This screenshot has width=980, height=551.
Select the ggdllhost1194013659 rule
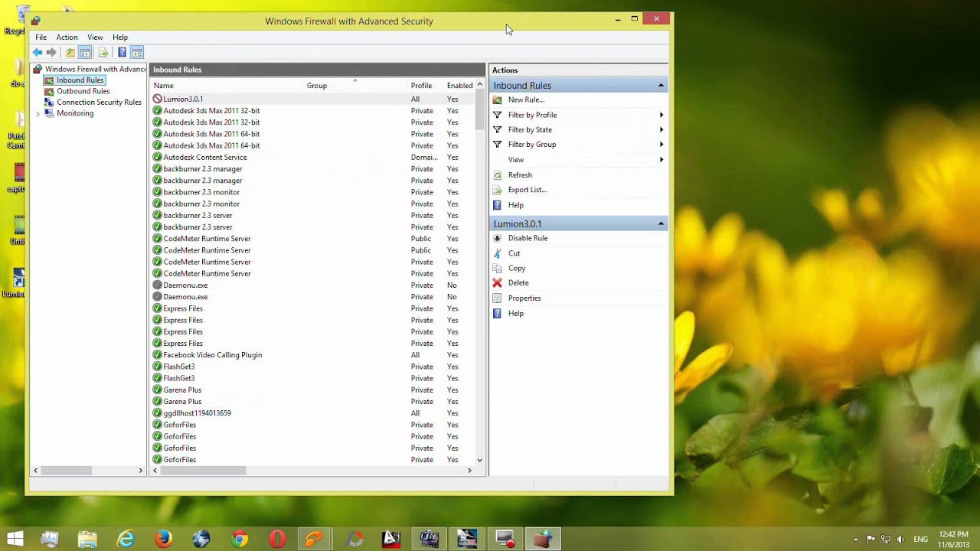312,413
